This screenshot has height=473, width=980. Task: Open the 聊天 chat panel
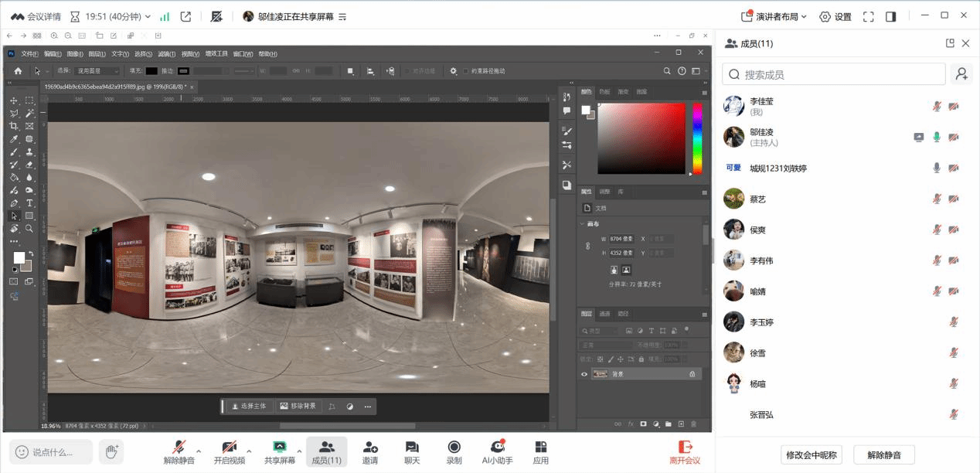tap(412, 452)
